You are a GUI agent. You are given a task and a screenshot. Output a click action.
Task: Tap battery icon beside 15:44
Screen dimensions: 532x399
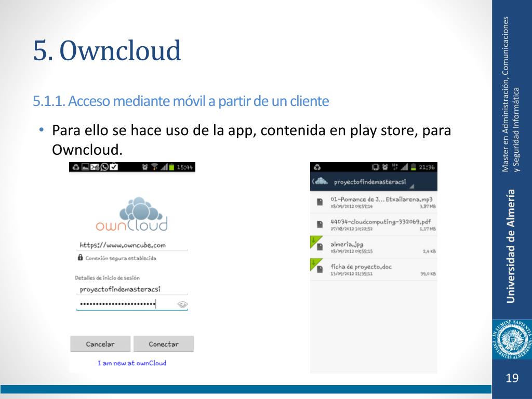point(171,167)
